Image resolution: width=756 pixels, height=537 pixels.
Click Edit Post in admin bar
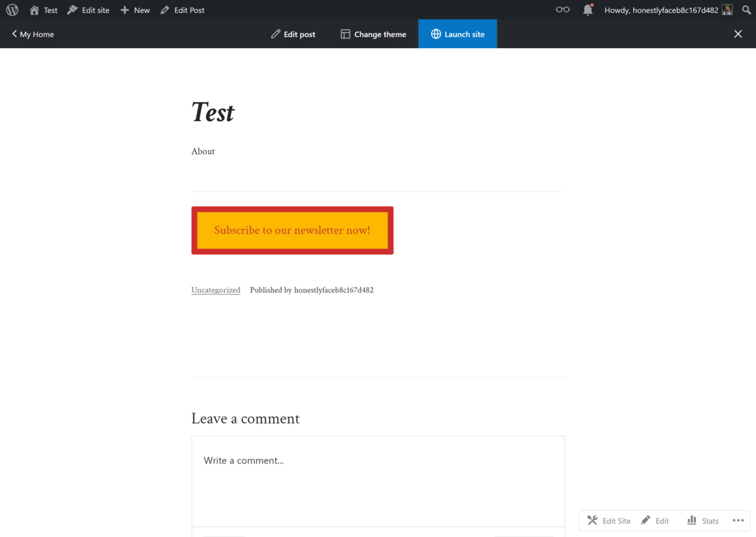(x=183, y=10)
